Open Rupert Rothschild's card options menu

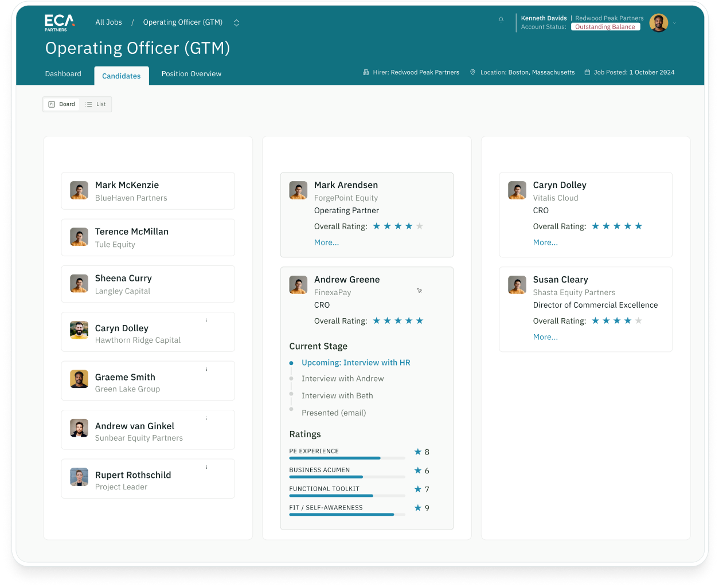[207, 468]
